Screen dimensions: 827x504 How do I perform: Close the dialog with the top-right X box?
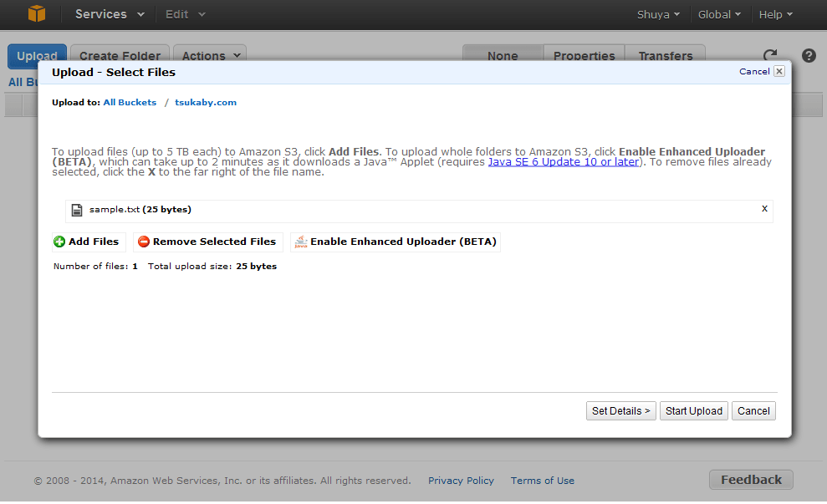click(x=779, y=72)
